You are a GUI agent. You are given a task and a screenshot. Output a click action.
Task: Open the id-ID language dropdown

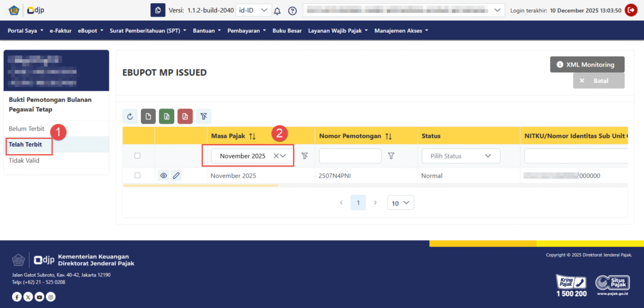[254, 11]
